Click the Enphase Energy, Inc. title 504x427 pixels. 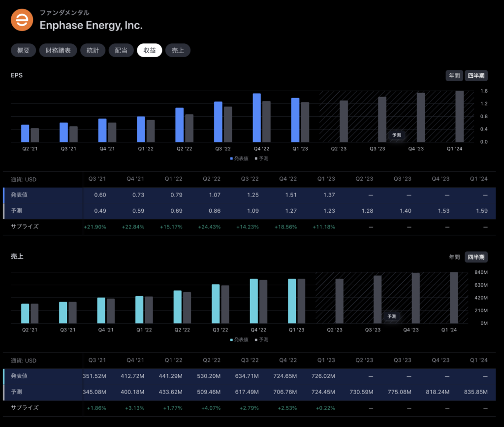[91, 25]
